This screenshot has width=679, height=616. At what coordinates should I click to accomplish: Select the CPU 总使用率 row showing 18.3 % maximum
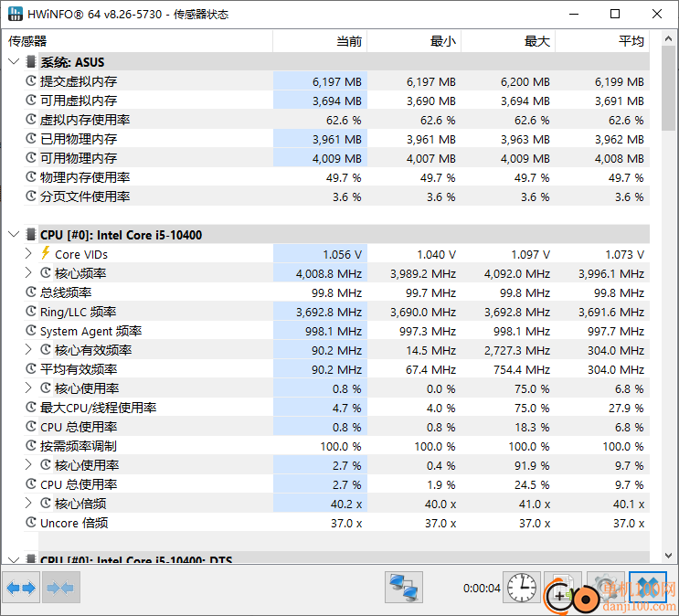pyautogui.click(x=336, y=427)
